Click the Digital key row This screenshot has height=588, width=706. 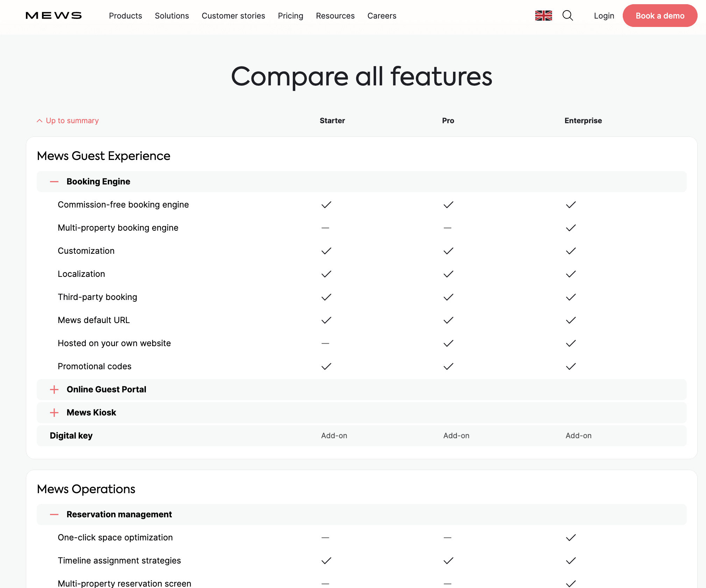tap(71, 436)
